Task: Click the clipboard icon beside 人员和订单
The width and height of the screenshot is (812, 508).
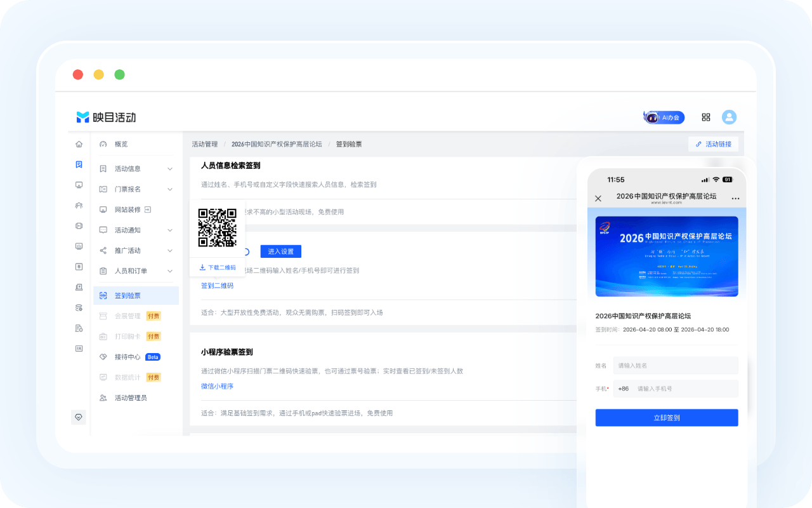Action: click(103, 271)
